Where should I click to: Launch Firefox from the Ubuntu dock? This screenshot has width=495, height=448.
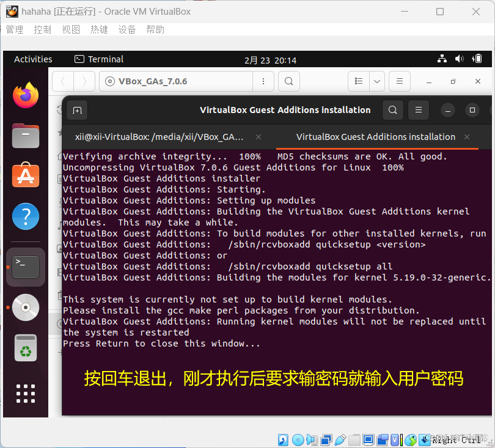[x=25, y=95]
